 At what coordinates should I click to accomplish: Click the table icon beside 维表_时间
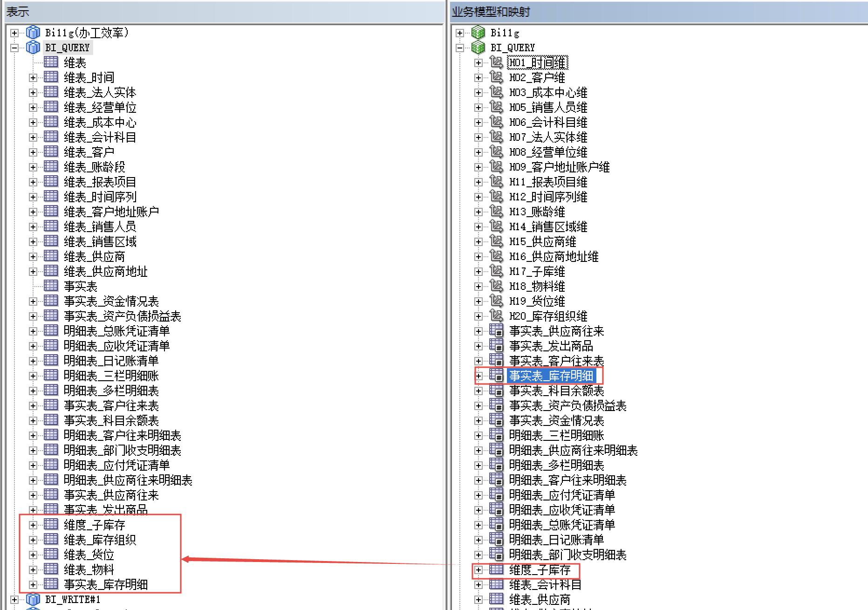coord(51,77)
